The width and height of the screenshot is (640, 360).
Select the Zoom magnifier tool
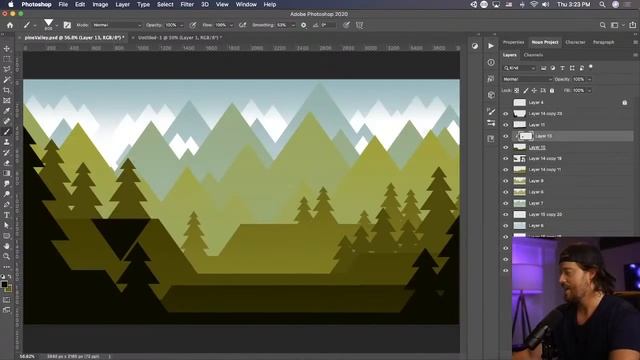7,256
